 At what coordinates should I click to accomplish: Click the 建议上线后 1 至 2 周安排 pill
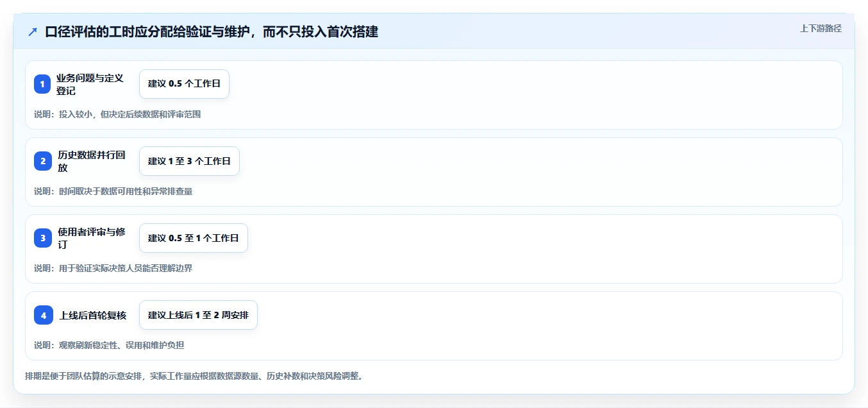198,315
